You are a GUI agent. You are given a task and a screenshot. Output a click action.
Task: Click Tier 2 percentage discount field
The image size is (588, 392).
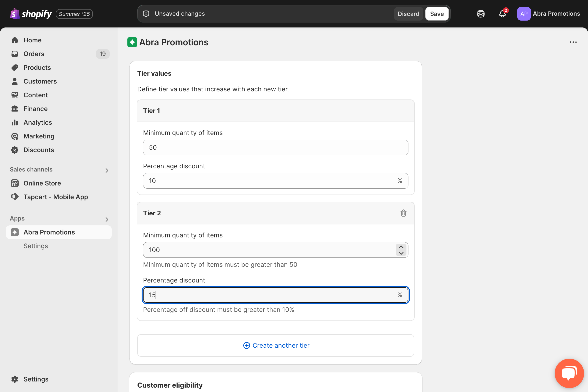[275, 295]
